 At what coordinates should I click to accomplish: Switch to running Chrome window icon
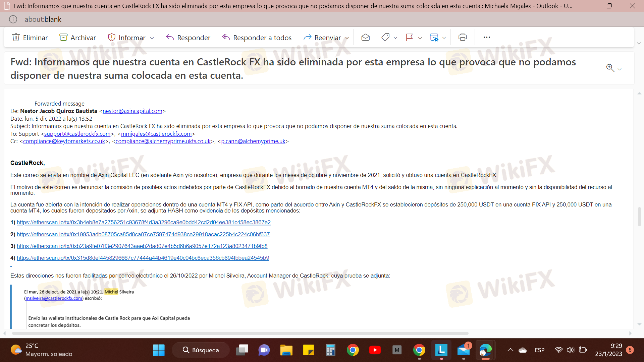419,350
